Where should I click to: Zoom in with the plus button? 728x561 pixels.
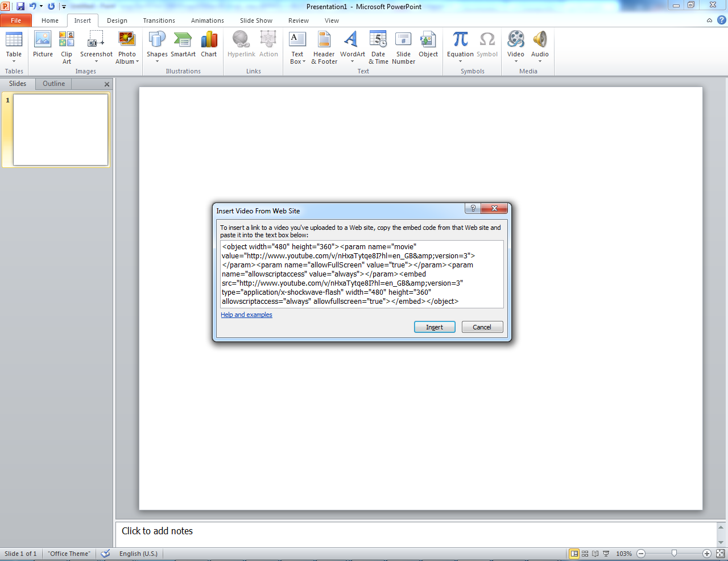707,554
